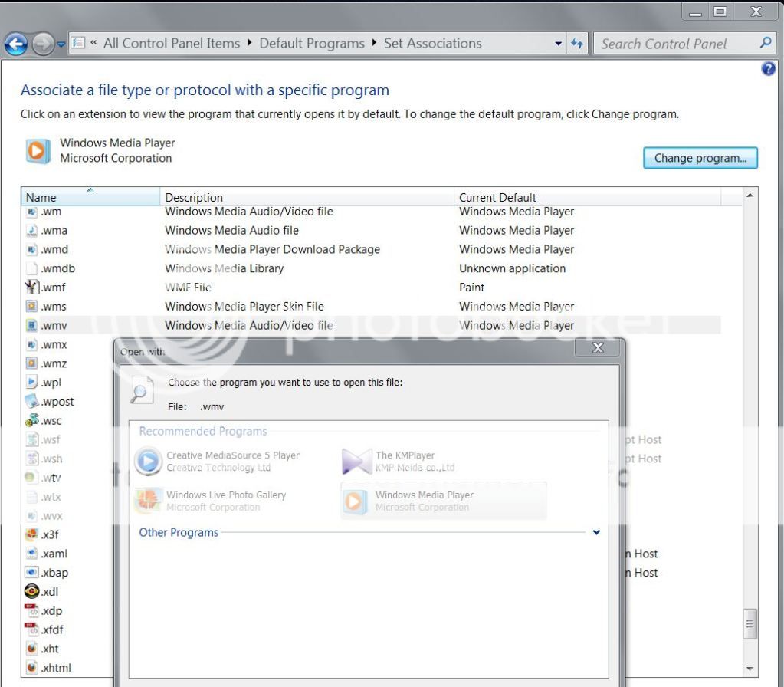Open Help with the question mark icon
Screen dimensions: 784x687
(x=769, y=68)
